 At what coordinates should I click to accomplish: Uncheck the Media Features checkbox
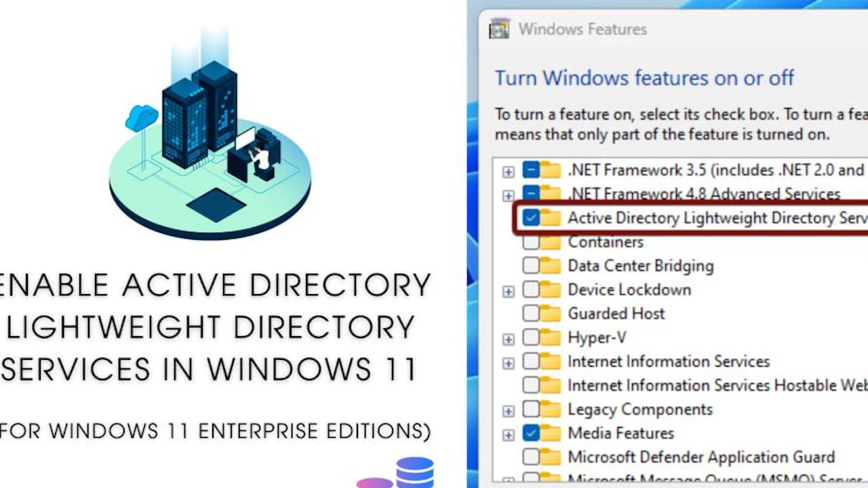click(x=532, y=433)
